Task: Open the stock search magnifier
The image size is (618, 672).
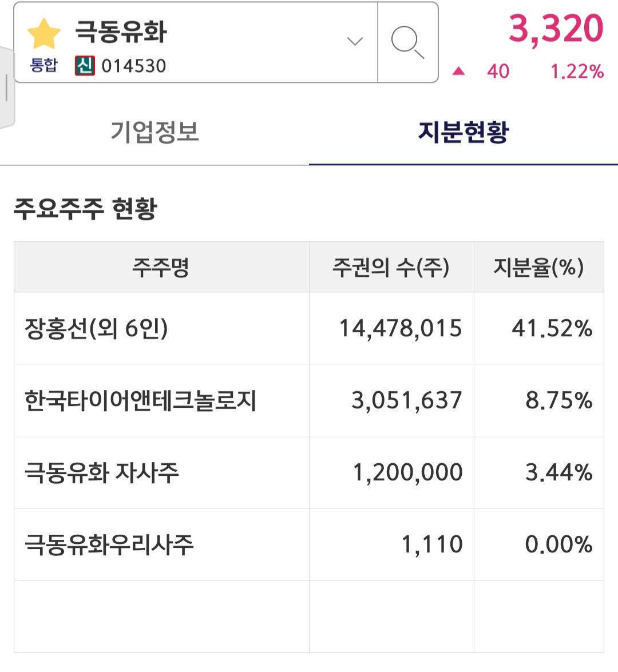Action: [x=407, y=42]
